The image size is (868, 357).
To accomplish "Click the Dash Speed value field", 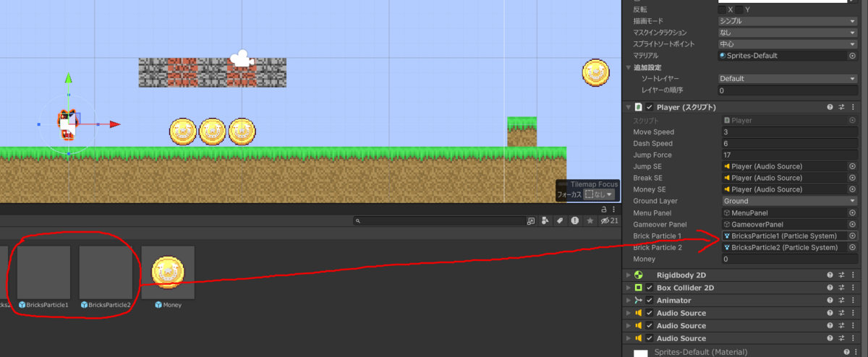I will [789, 143].
